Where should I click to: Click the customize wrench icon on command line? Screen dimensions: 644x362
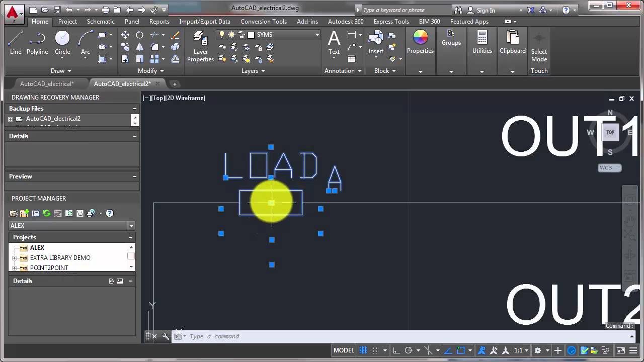[x=166, y=336]
